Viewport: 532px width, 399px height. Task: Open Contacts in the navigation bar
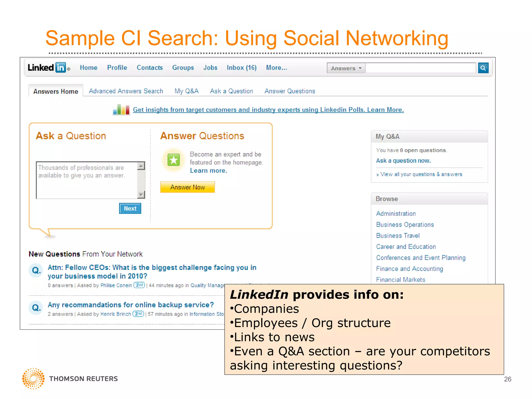150,68
